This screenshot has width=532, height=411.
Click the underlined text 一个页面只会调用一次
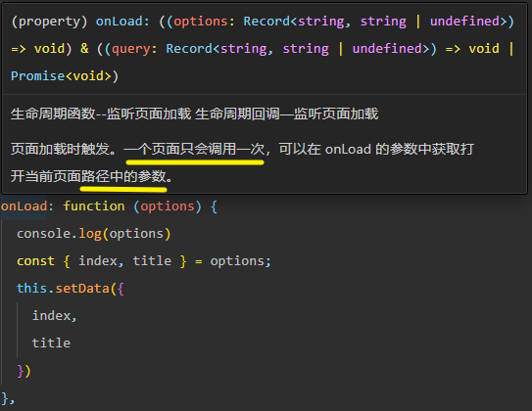(194, 149)
